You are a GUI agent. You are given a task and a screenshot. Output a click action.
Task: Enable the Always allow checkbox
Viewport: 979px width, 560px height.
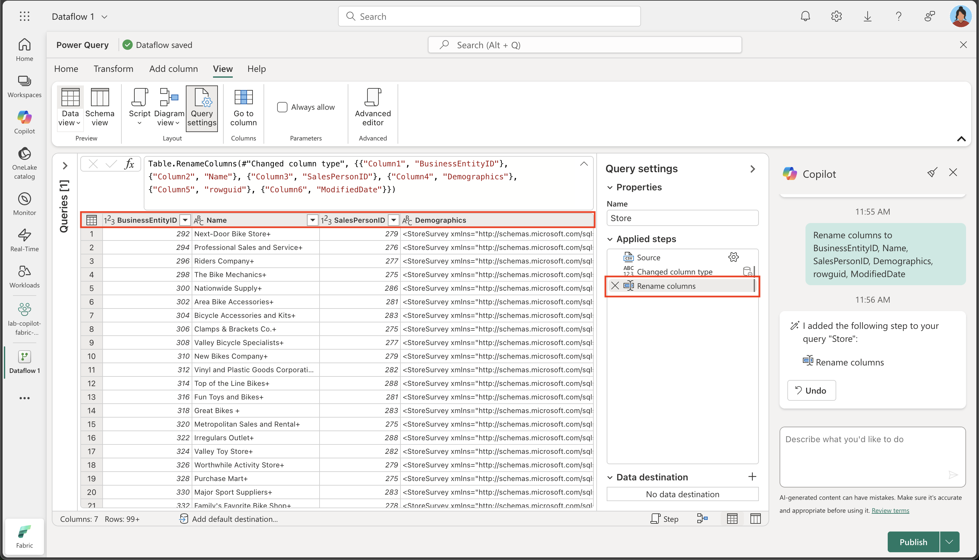pyautogui.click(x=282, y=107)
